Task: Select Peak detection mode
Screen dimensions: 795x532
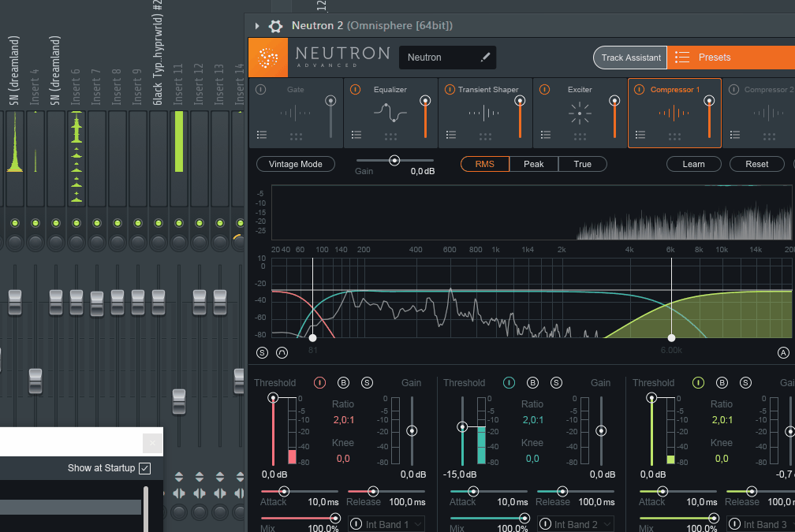Action: coord(533,164)
